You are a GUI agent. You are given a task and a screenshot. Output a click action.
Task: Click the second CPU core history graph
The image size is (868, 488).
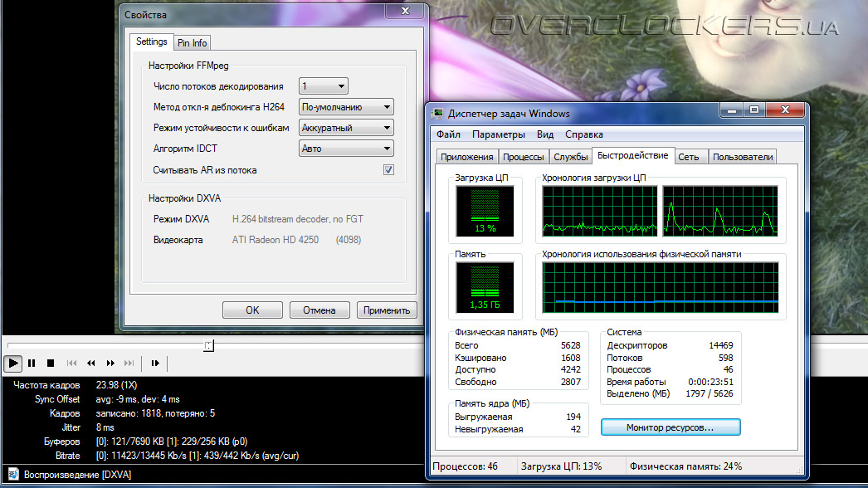[720, 211]
